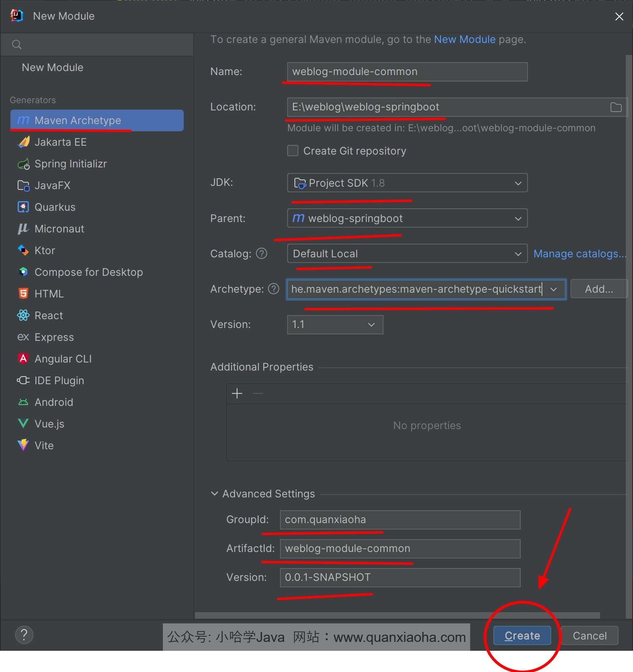The height and width of the screenshot is (672, 633).
Task: Click the help icon next to Catalog
Action: click(262, 254)
